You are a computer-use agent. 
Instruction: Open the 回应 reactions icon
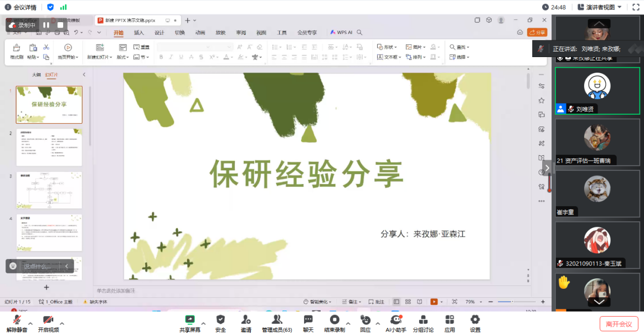pos(365,320)
